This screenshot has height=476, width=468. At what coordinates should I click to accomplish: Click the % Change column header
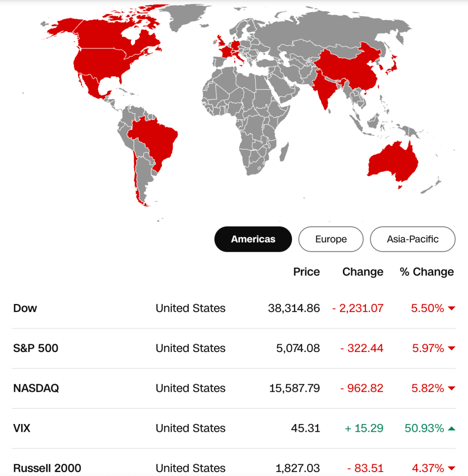427,272
